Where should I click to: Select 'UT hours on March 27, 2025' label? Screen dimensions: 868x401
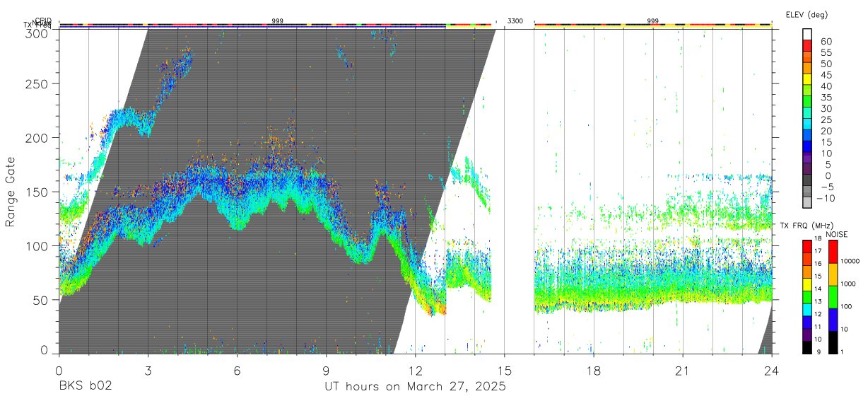[x=415, y=387]
